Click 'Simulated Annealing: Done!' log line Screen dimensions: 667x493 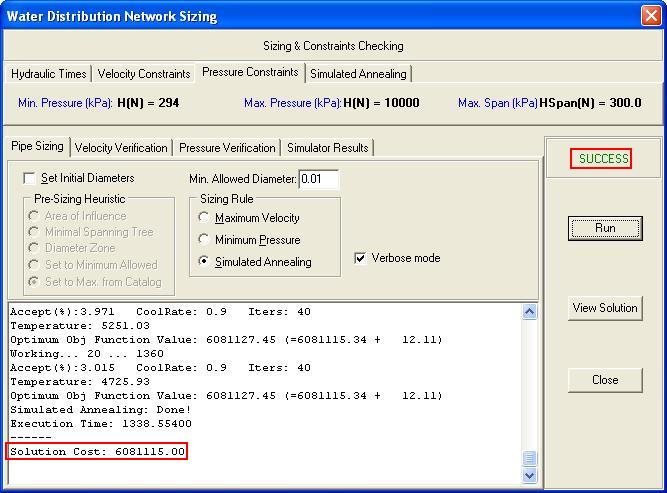[100, 410]
